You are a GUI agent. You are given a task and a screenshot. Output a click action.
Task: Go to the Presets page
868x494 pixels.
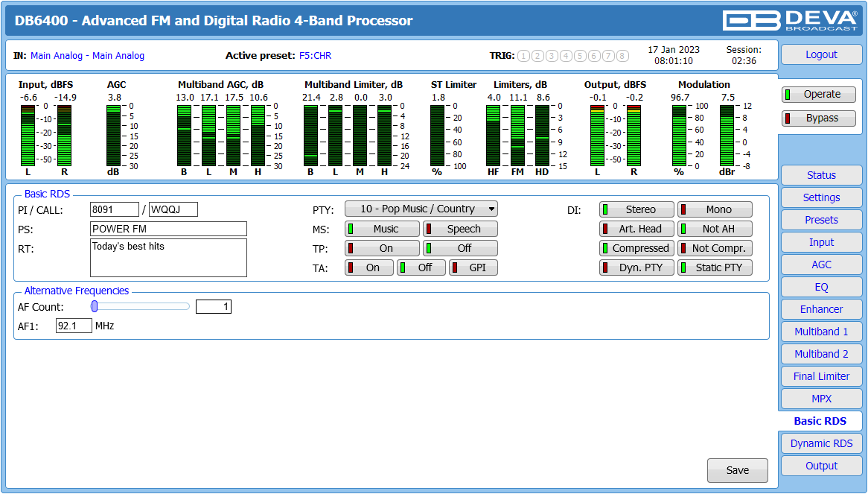(822, 220)
